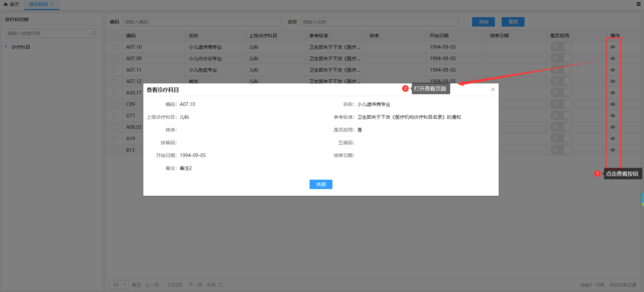644x292 pixels.
Task: Go to 下一页 in pagination
Action: tap(195, 285)
